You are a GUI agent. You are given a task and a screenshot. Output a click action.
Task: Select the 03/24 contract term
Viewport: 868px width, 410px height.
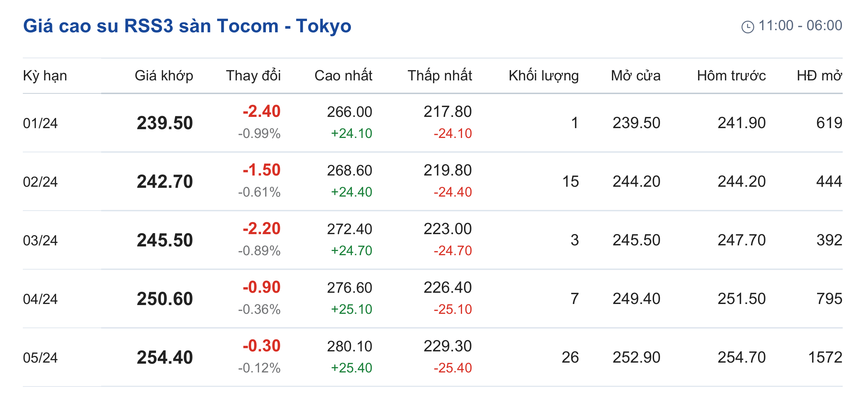40,240
